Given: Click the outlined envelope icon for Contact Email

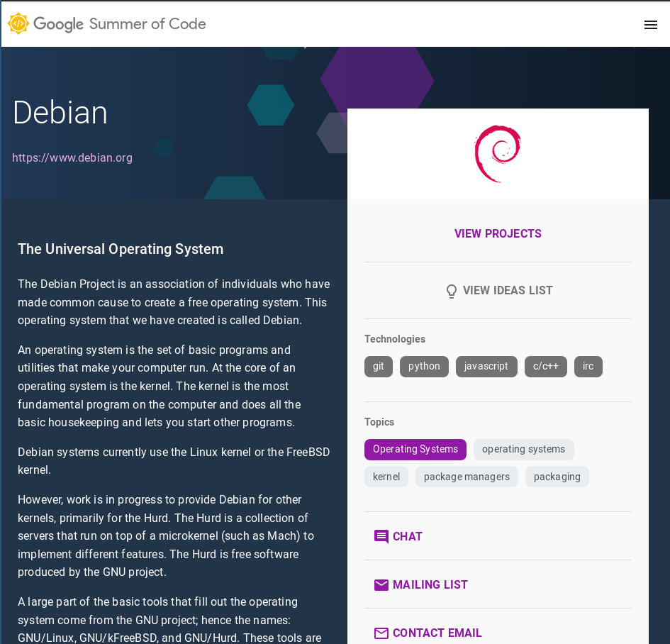Looking at the screenshot, I should tap(381, 633).
